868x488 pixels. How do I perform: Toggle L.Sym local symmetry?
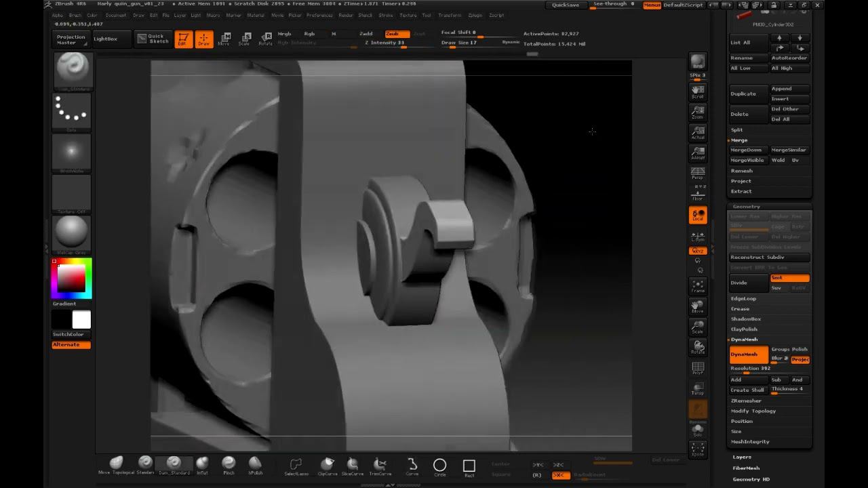[x=698, y=236]
